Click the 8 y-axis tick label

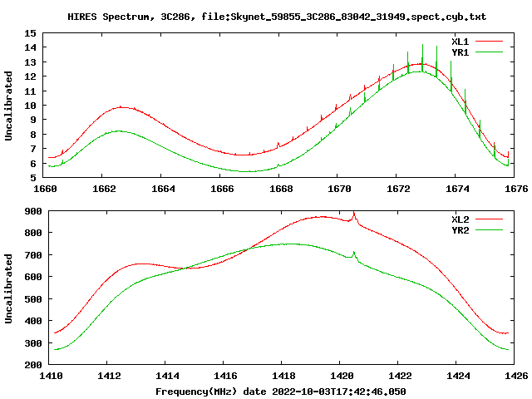[33, 135]
